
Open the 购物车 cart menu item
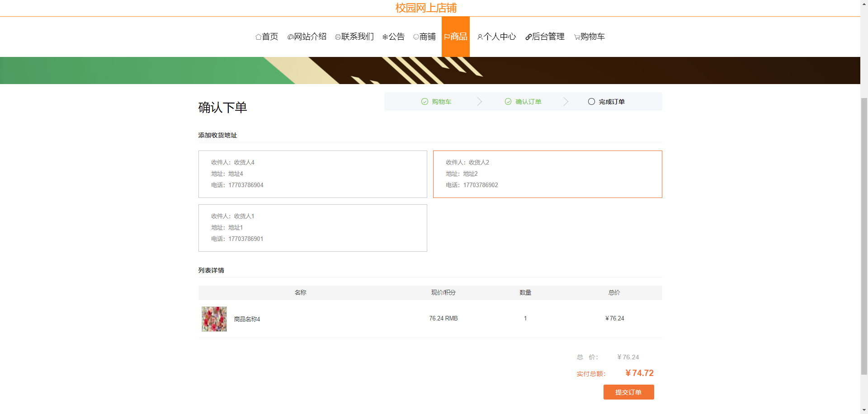[590, 37]
